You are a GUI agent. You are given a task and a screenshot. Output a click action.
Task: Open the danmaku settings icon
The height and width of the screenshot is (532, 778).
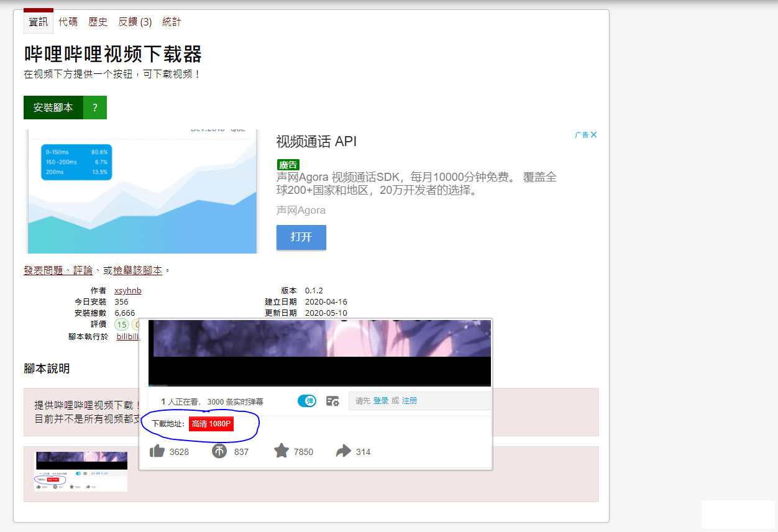click(x=333, y=401)
